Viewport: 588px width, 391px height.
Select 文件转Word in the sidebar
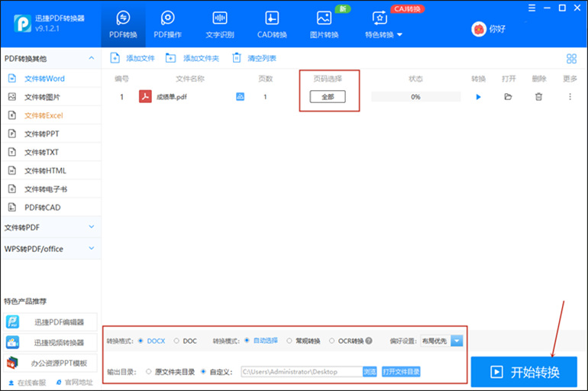coord(50,79)
